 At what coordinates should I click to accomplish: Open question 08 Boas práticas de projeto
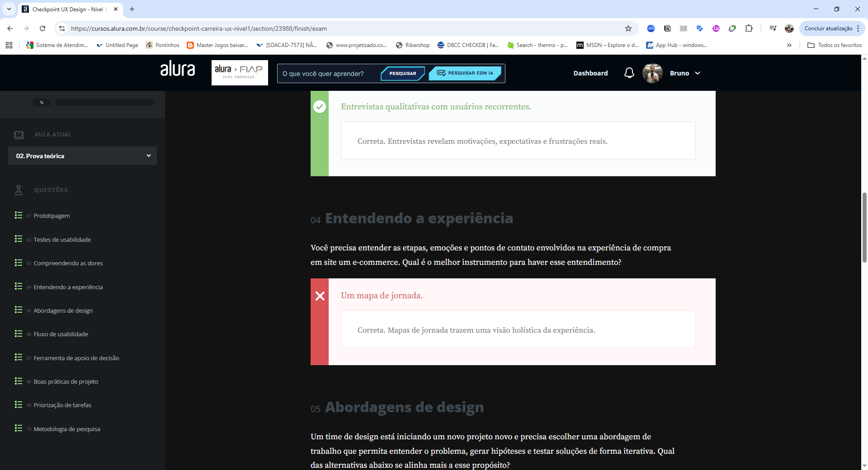coord(66,382)
